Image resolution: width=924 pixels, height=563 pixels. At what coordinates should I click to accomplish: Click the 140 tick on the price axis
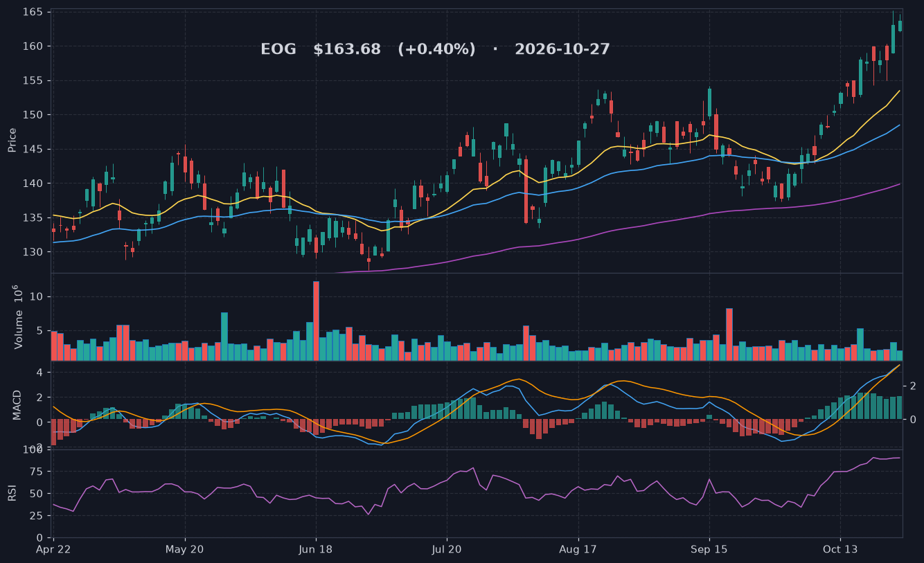(x=33, y=184)
